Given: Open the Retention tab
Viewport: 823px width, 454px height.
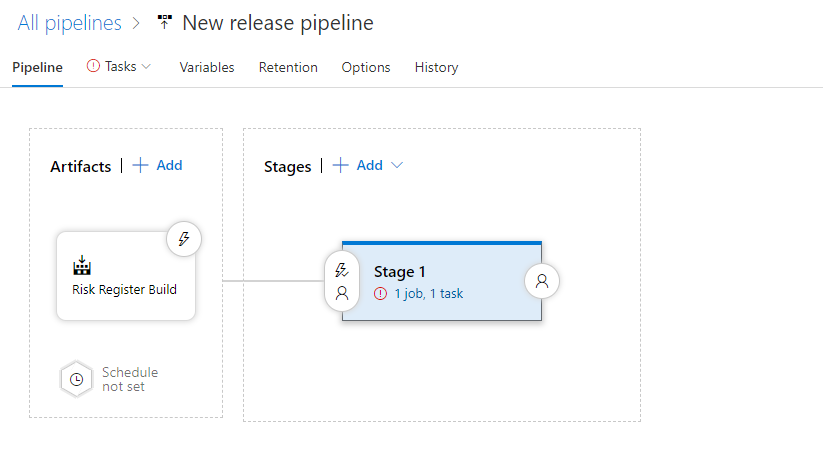Looking at the screenshot, I should pyautogui.click(x=288, y=67).
